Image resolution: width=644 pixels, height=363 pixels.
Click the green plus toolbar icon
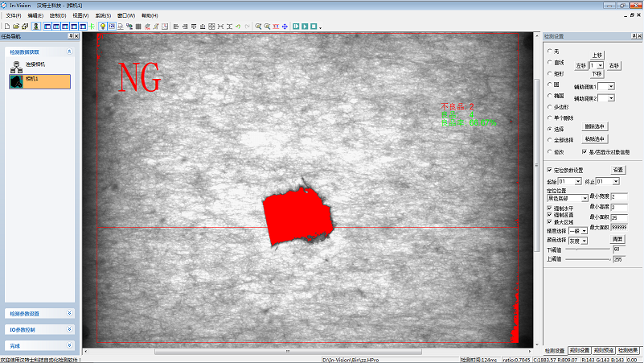(92, 27)
